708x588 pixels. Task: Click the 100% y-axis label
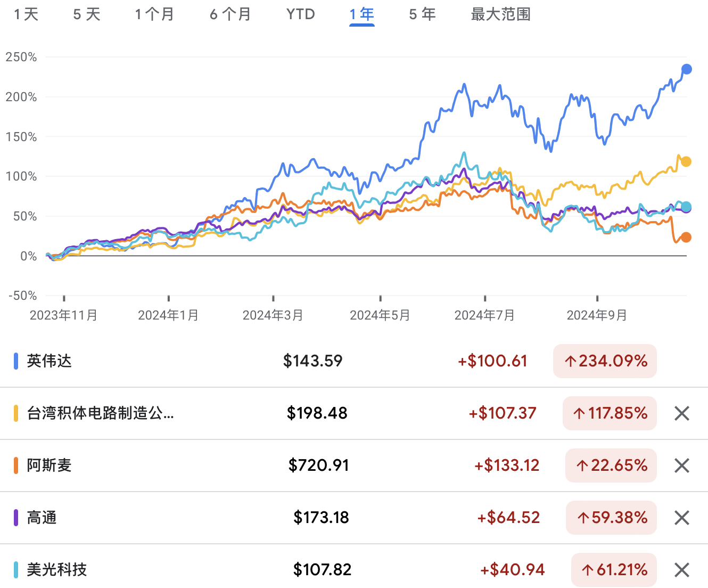point(21,176)
